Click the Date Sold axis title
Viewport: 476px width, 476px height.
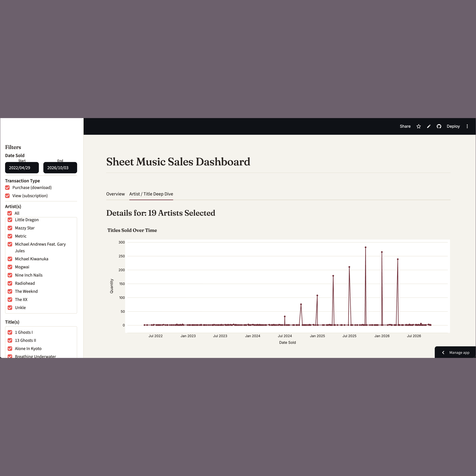coord(288,343)
